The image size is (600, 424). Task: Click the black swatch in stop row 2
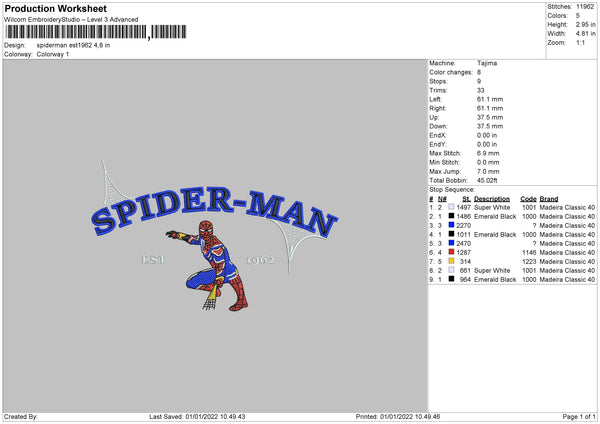click(x=452, y=216)
